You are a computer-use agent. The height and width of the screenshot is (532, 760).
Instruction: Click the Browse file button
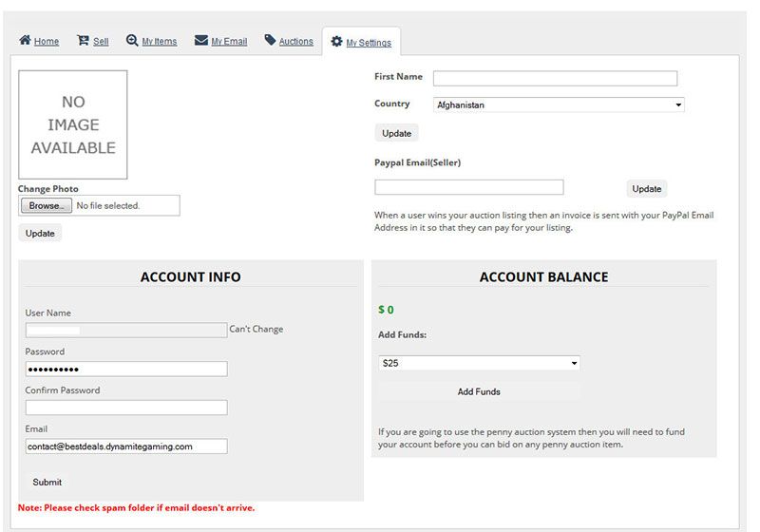click(x=46, y=205)
